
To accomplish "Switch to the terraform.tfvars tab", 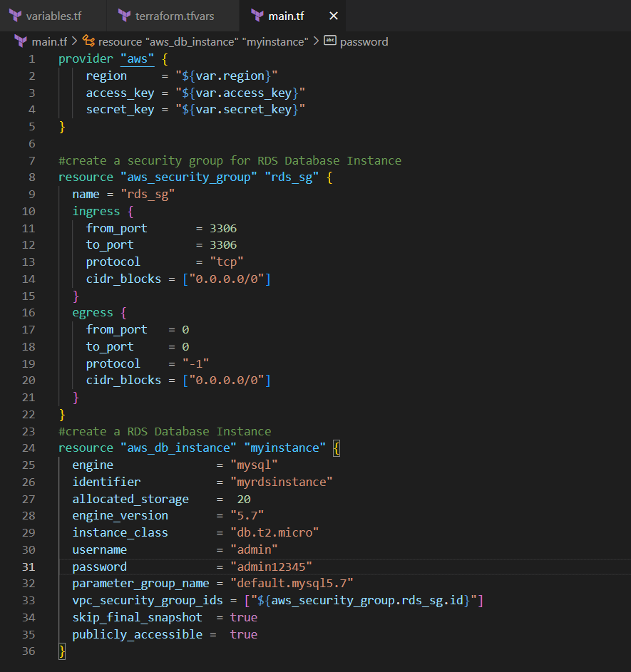I will (x=173, y=16).
